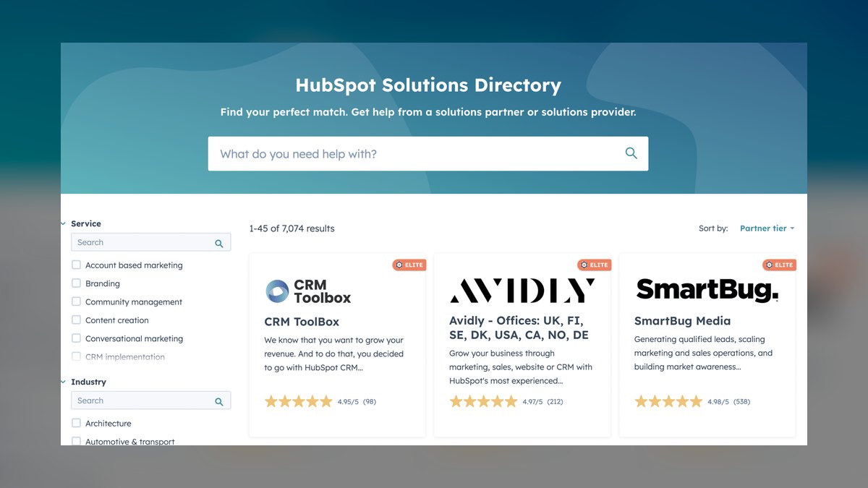Screen dimensions: 868x488
Task: Open the Partner tier sort dropdown
Action: pyautogui.click(x=767, y=228)
